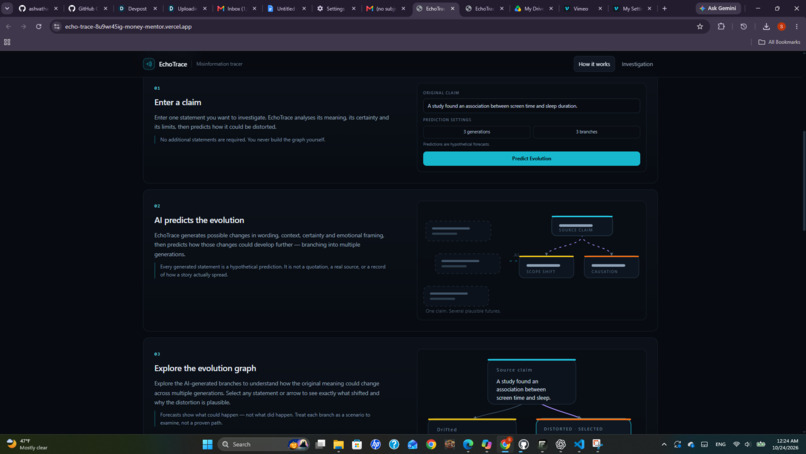Click the ENG language indicator
This screenshot has width=806, height=454.
click(x=720, y=444)
